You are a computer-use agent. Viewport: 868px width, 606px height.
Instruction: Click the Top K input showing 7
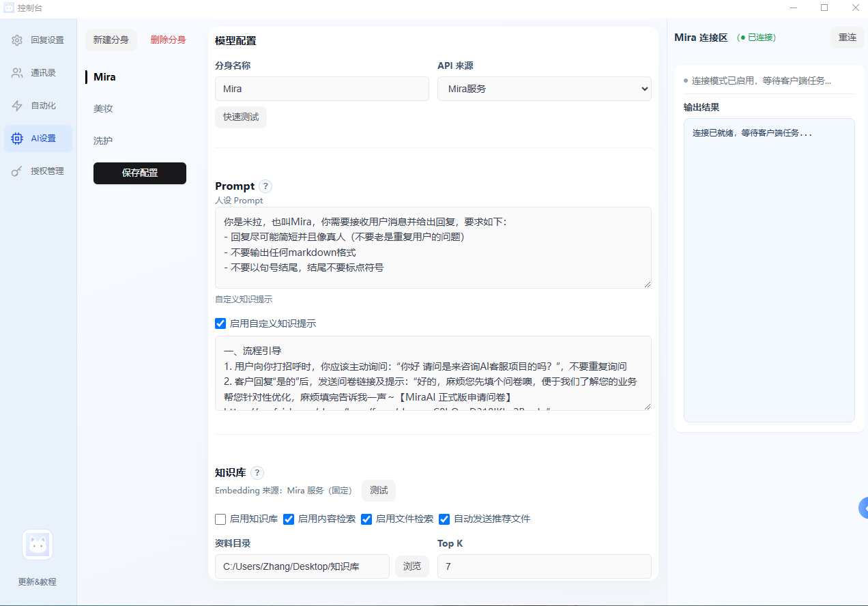[x=545, y=566]
